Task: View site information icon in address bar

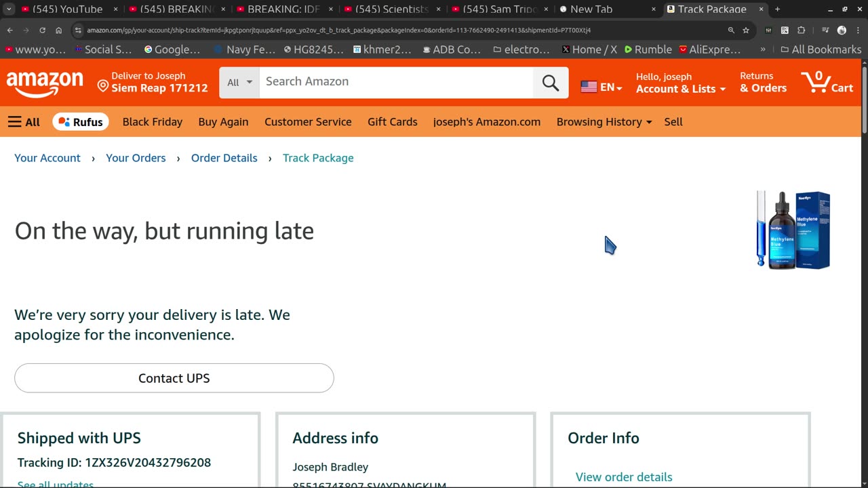Action: [x=79, y=30]
